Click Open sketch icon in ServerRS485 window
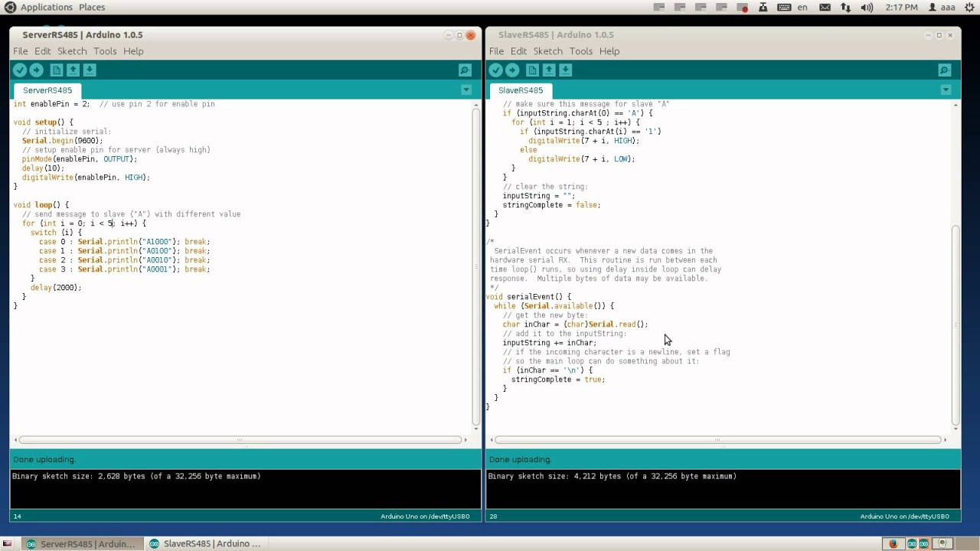The image size is (980, 551). coord(73,70)
